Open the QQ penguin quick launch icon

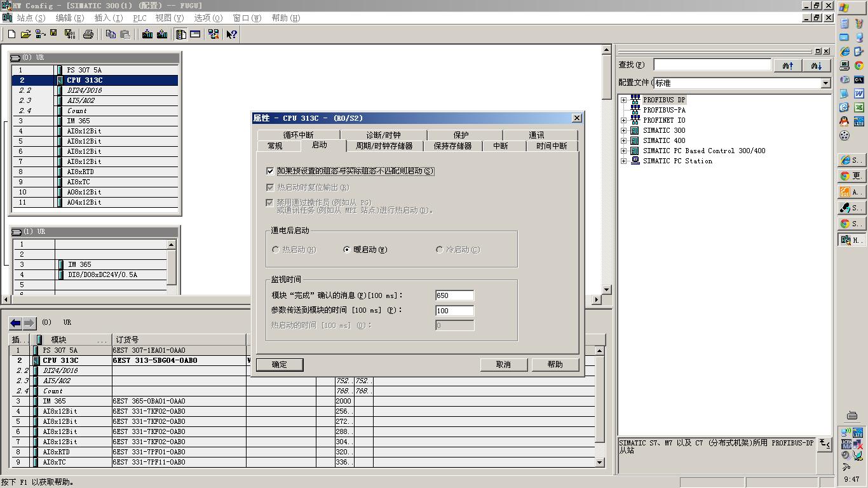click(844, 121)
